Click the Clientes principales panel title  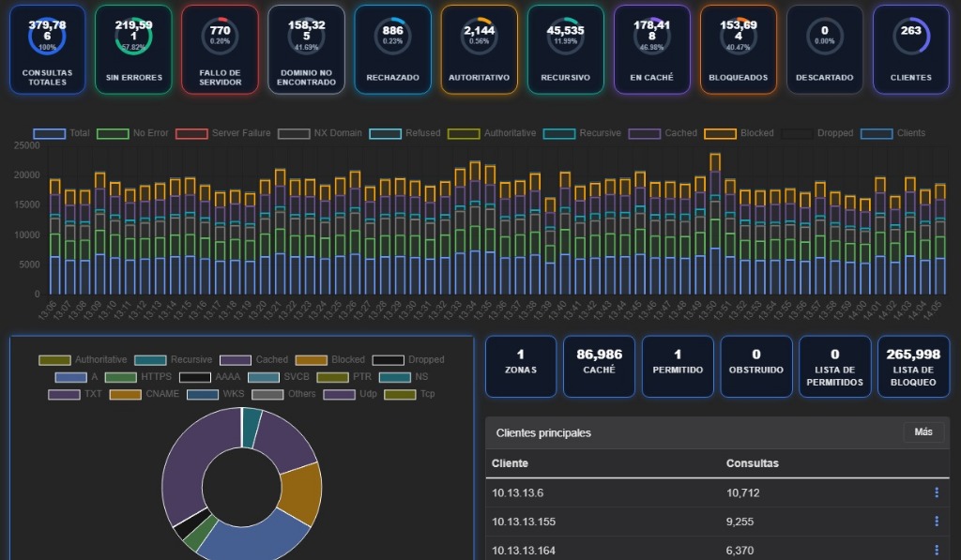543,432
